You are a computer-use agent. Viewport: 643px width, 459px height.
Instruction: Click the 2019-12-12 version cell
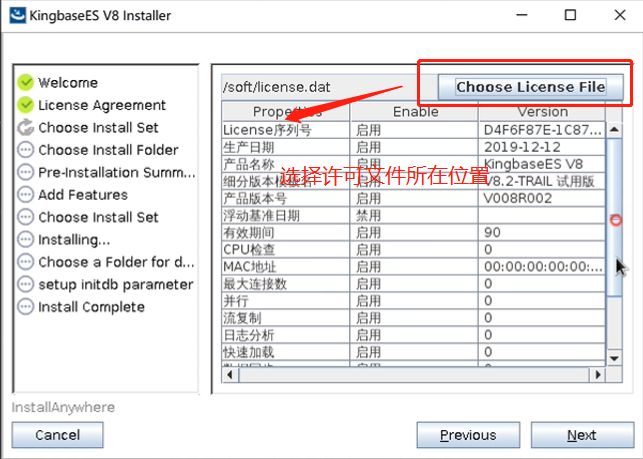click(x=542, y=147)
